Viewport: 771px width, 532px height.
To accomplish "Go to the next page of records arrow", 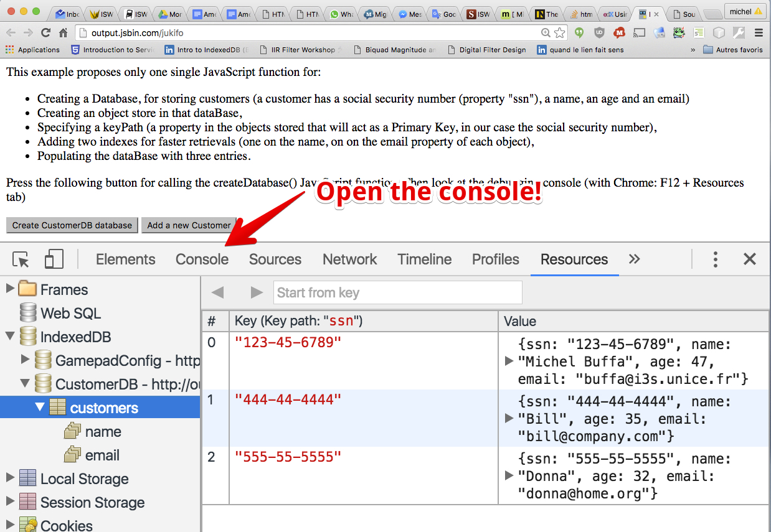I will coord(256,292).
